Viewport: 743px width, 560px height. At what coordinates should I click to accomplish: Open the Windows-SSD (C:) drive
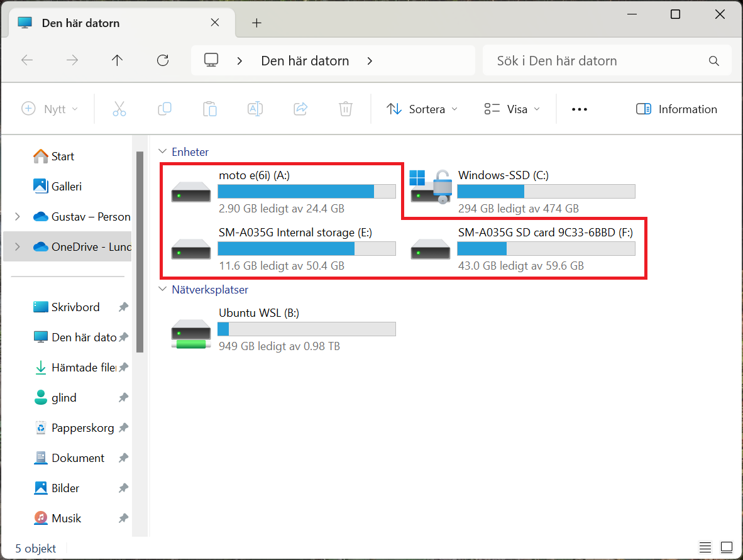(503, 175)
